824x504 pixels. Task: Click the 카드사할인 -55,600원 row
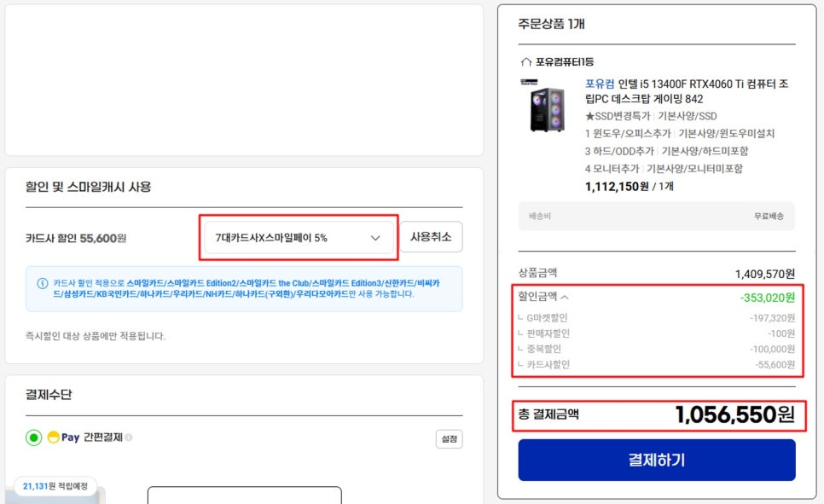click(x=656, y=364)
